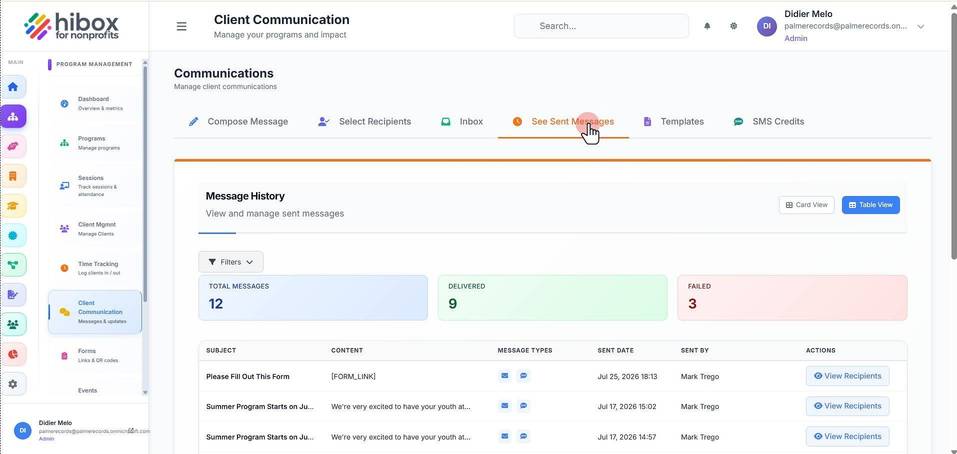Click the Total Messages 12 card
Image resolution: width=957 pixels, height=454 pixels.
313,298
